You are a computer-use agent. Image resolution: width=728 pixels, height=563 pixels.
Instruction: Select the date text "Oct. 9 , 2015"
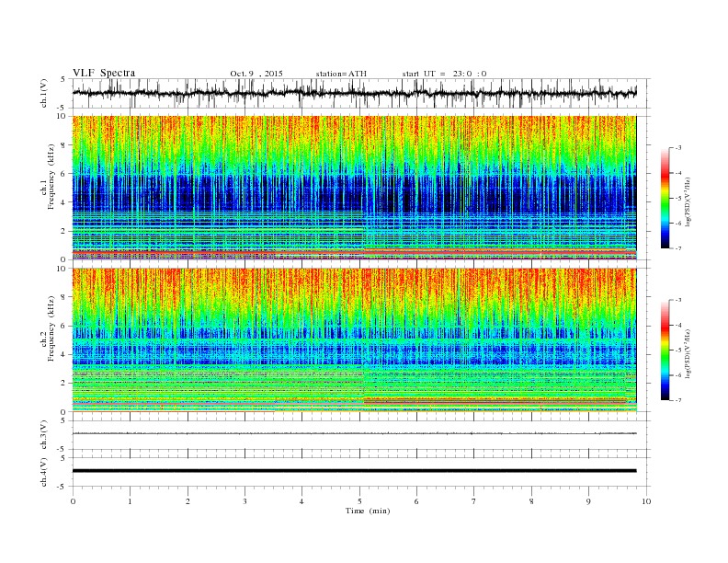pos(256,74)
